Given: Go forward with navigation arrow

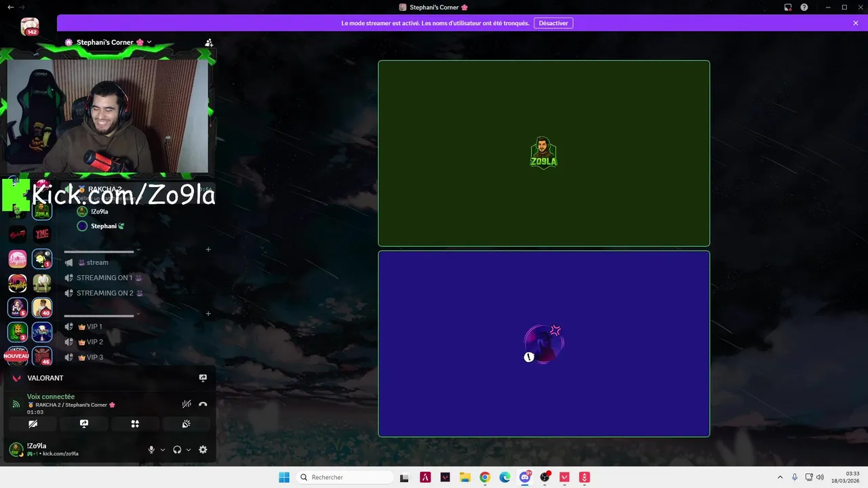Looking at the screenshot, I should (22, 7).
